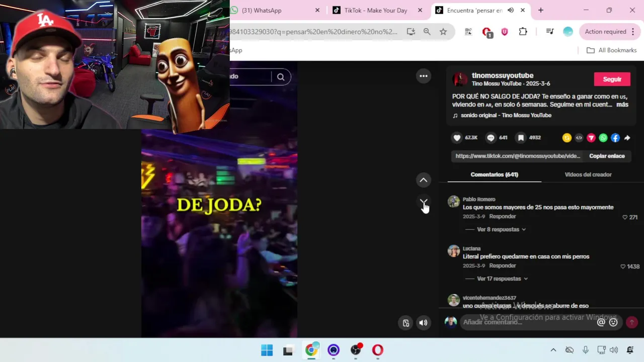Viewport: 644px width, 362px height.
Task: Click the TikTok search magnifier icon
Action: tap(281, 77)
